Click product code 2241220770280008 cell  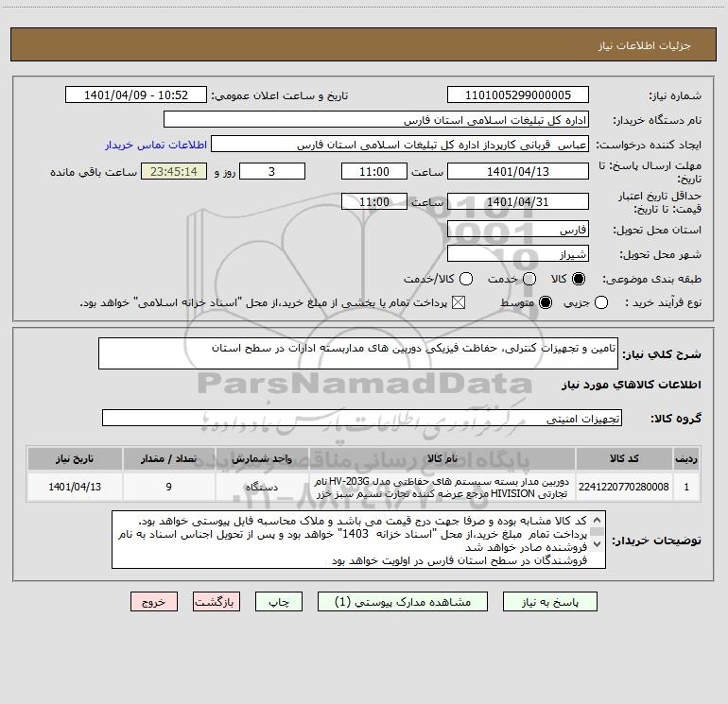tap(624, 487)
